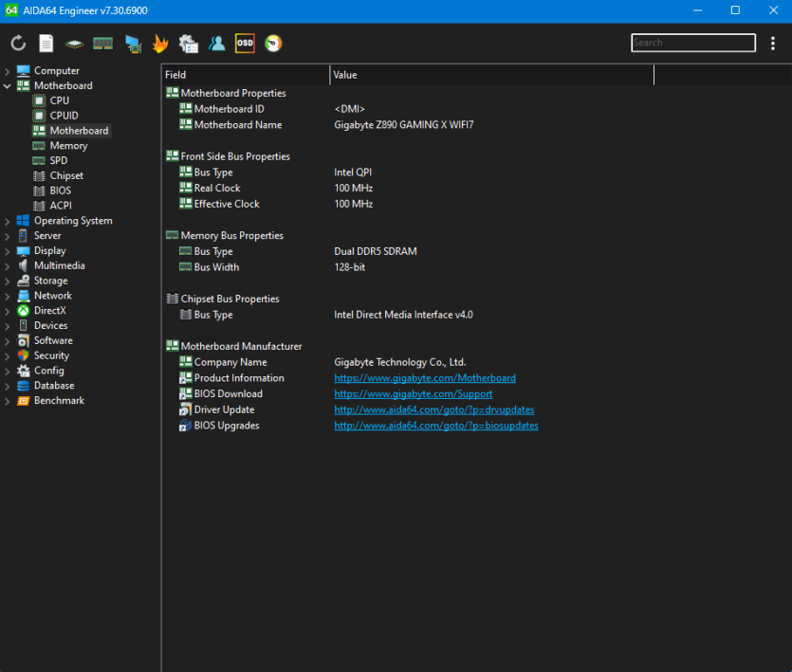This screenshot has height=672, width=792.
Task: Click the Operating System Windows icon
Action: (23, 221)
